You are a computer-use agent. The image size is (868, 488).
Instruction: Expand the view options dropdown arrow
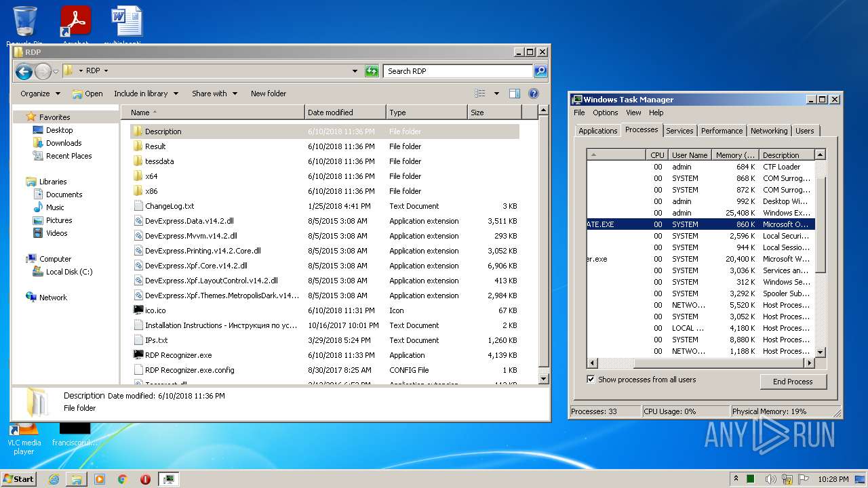point(496,94)
